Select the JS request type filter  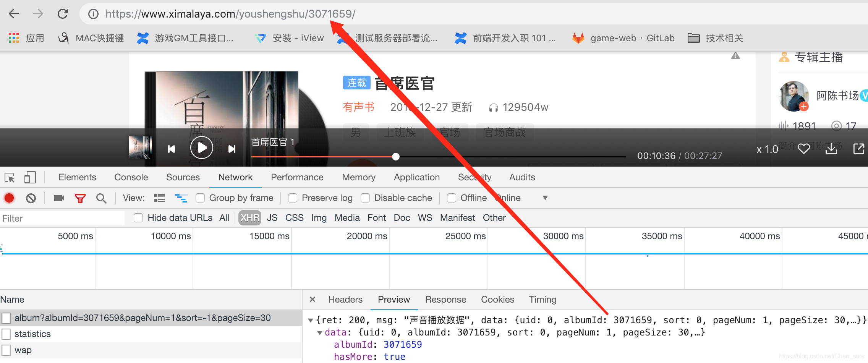tap(272, 218)
